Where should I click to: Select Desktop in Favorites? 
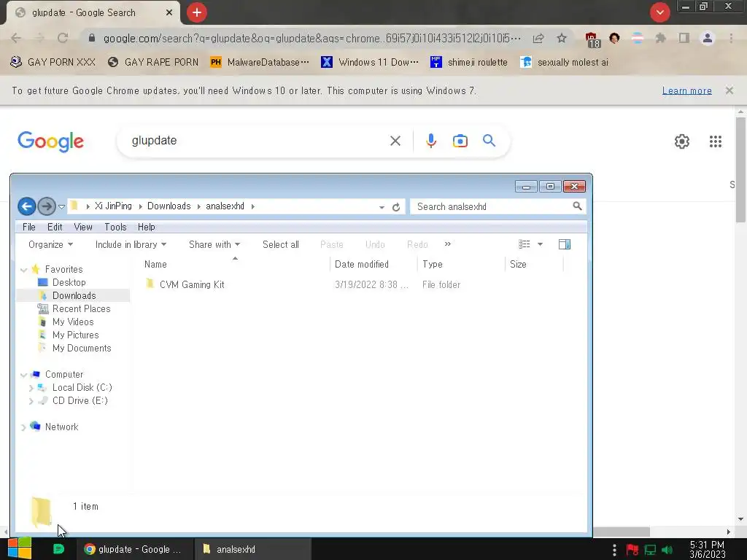tap(69, 282)
